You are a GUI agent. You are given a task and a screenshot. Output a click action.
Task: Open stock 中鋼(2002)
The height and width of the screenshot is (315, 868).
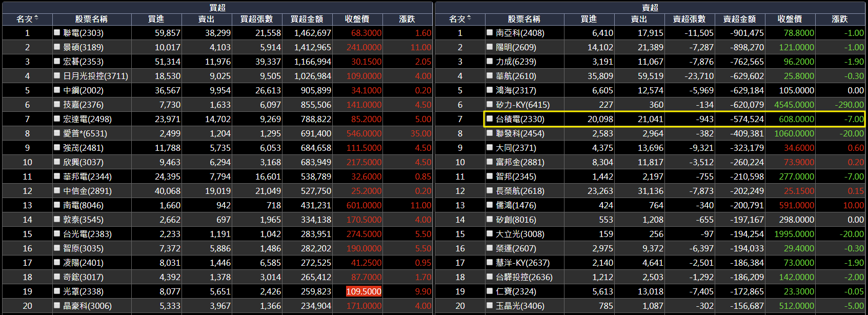83,90
